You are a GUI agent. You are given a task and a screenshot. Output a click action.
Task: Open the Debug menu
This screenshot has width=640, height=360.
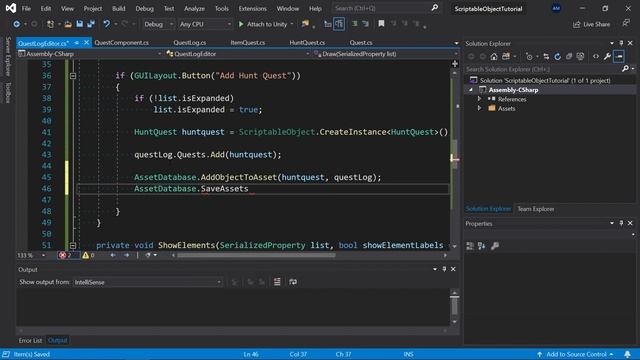(x=144, y=8)
